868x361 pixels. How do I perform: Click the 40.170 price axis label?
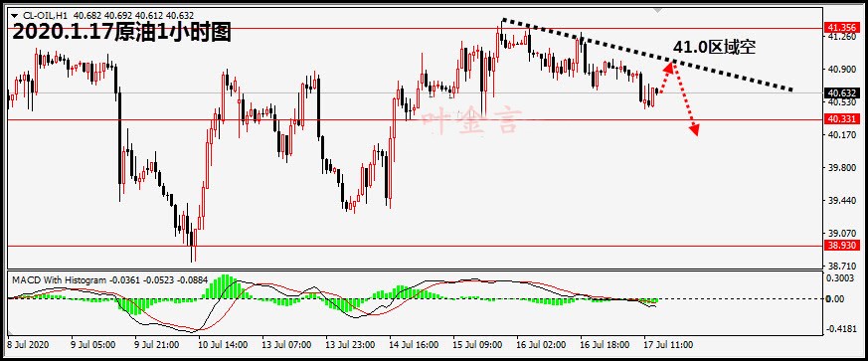[x=841, y=135]
